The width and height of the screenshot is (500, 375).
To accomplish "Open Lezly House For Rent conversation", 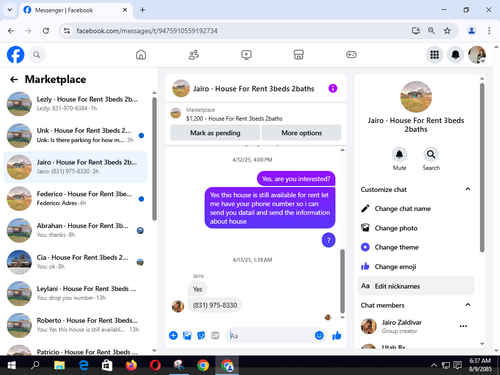I will pos(76,104).
